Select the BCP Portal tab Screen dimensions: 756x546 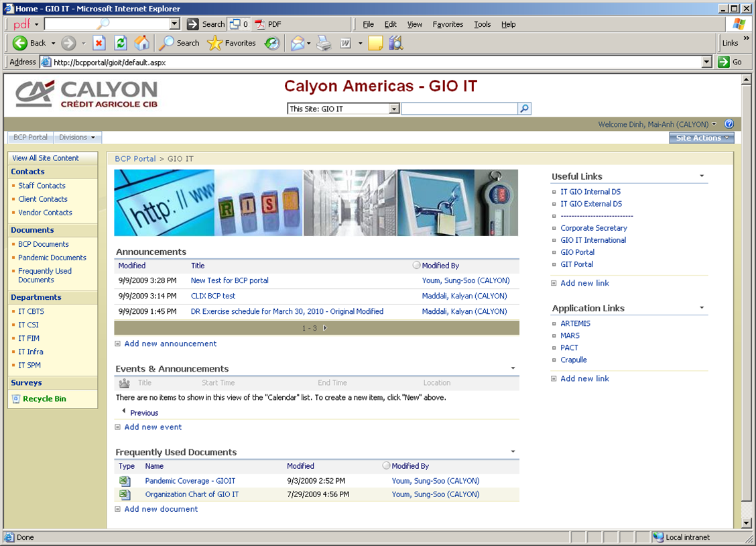(30, 138)
